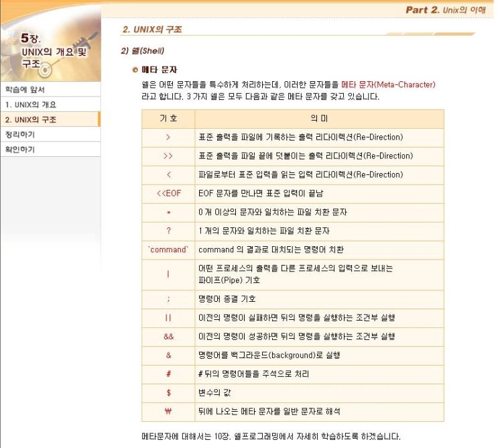Image resolution: width=498 pixels, height=448 pixels.
Task: Click the `command` symbol cell
Action: (x=168, y=250)
